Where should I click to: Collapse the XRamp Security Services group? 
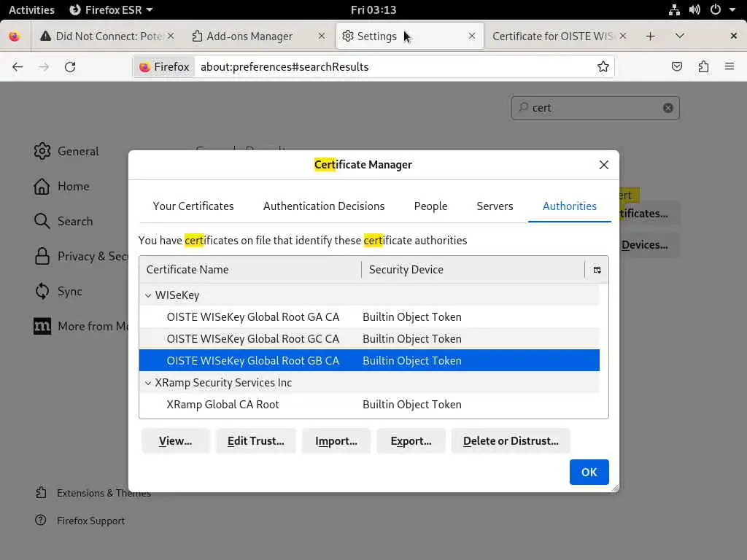148,383
